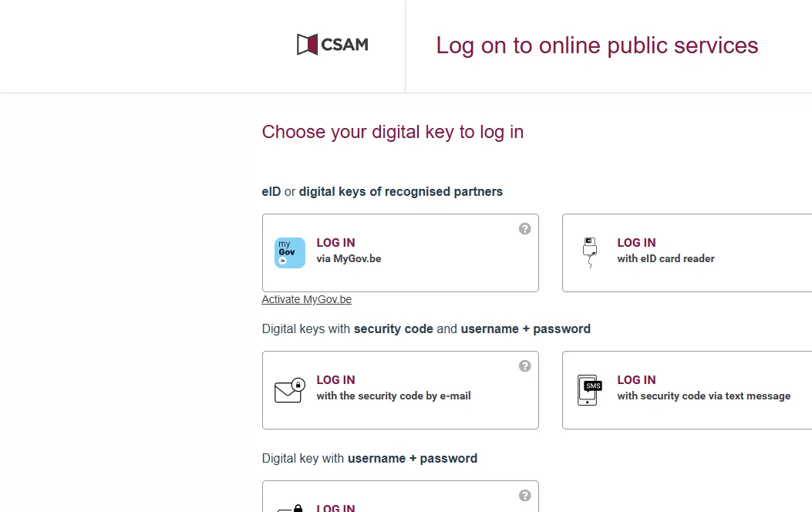Click the SMS phone icon
812x512 pixels.
(590, 389)
